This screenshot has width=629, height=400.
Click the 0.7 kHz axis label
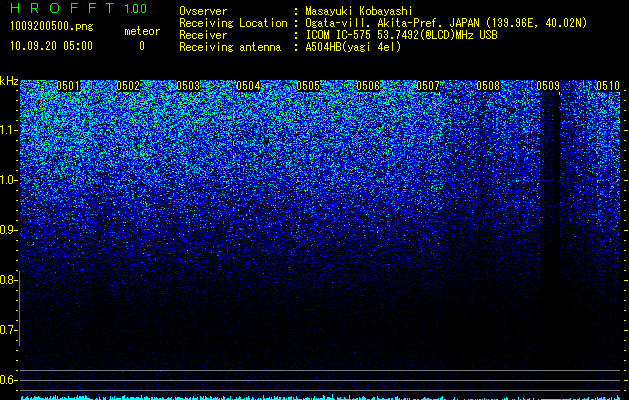click(8, 330)
